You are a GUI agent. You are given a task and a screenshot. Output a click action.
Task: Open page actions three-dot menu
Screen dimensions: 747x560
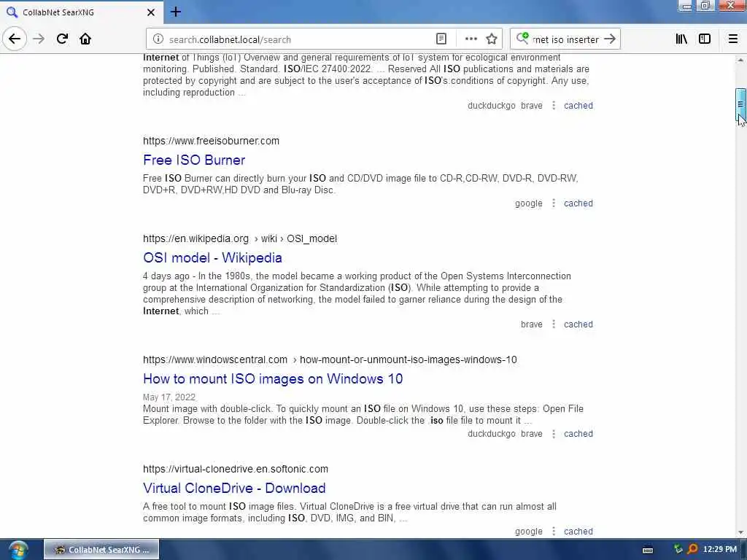[471, 39]
